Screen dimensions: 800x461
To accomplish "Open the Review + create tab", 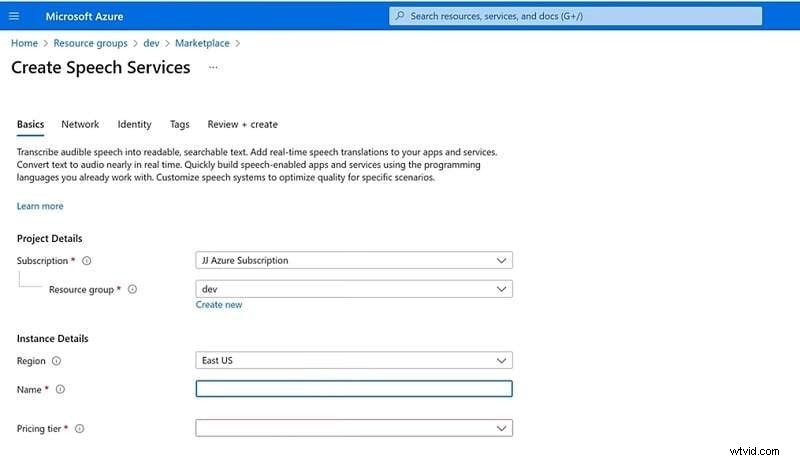I will pyautogui.click(x=242, y=124).
